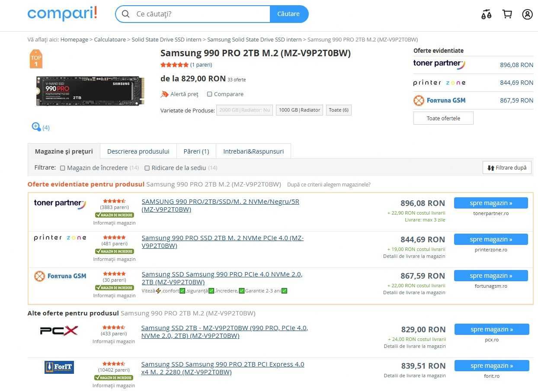Image resolution: width=538 pixels, height=392 pixels.
Task: Open După ce criterii alegem magazinele? link
Action: [x=329, y=184]
